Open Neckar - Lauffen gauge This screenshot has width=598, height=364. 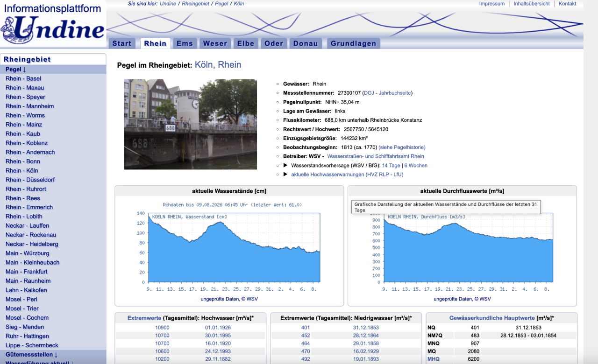(x=27, y=225)
